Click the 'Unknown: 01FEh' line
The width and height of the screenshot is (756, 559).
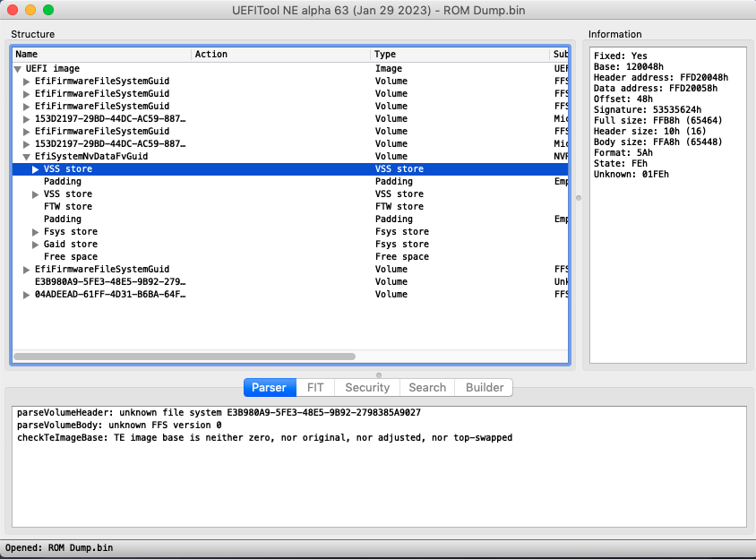point(631,174)
